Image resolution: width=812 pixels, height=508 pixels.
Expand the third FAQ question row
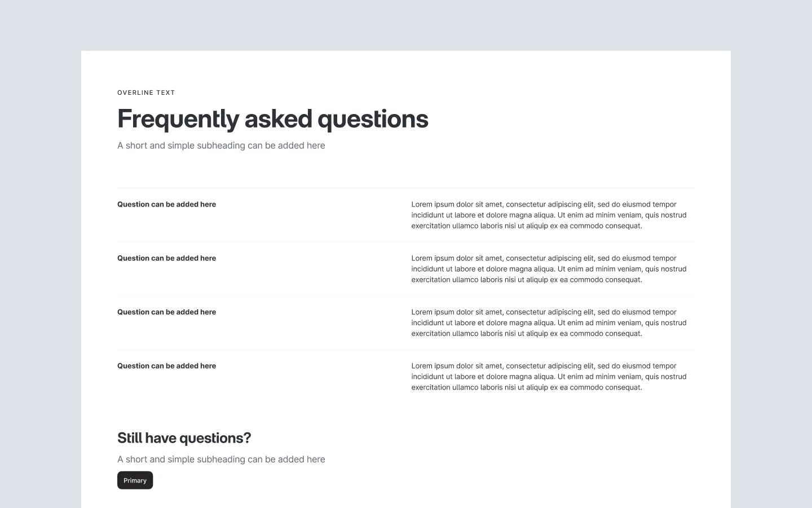[x=166, y=312]
